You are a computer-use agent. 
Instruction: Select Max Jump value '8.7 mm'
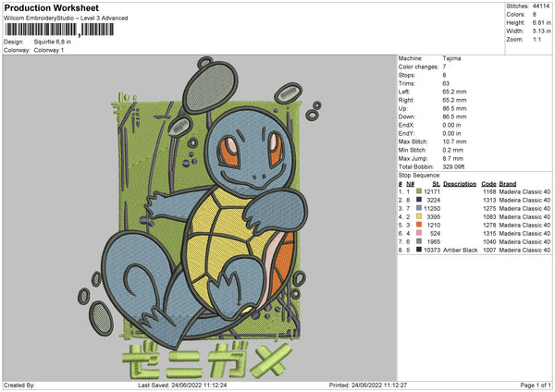pos(452,158)
